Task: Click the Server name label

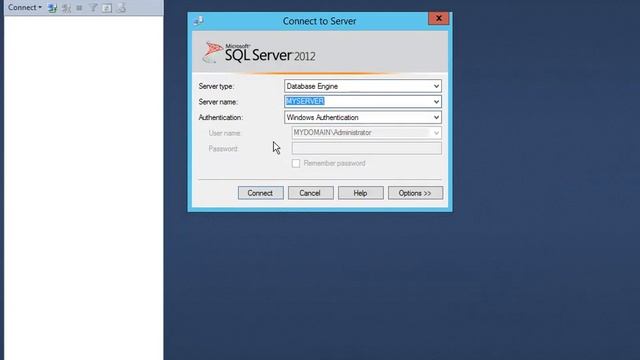Action: click(218, 102)
